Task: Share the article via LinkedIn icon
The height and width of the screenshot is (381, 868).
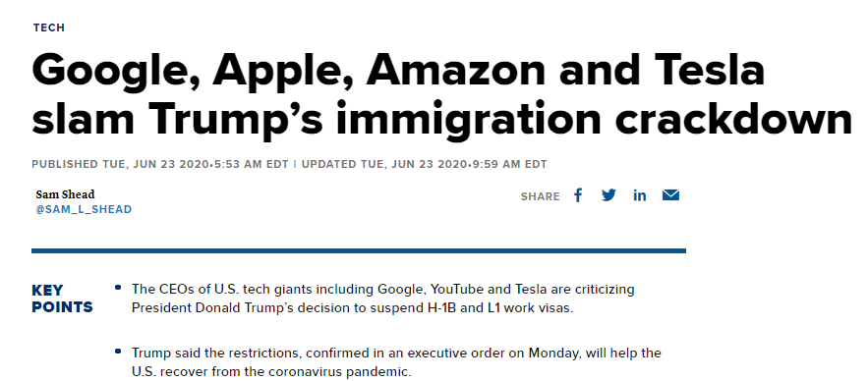Action: 639,195
